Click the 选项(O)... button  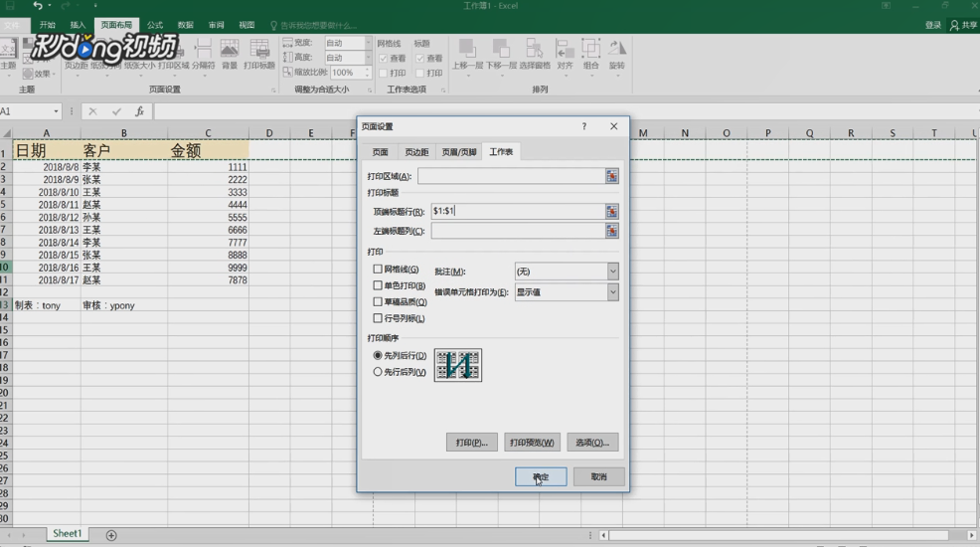(592, 443)
